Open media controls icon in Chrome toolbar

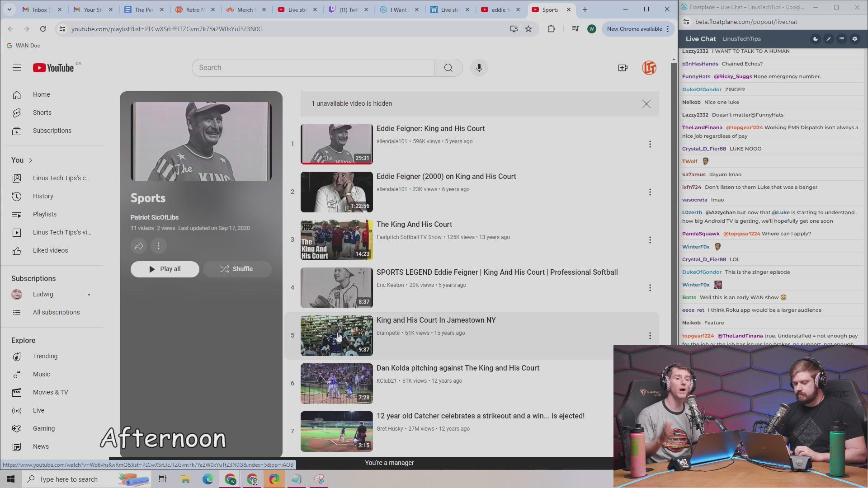pos(576,29)
